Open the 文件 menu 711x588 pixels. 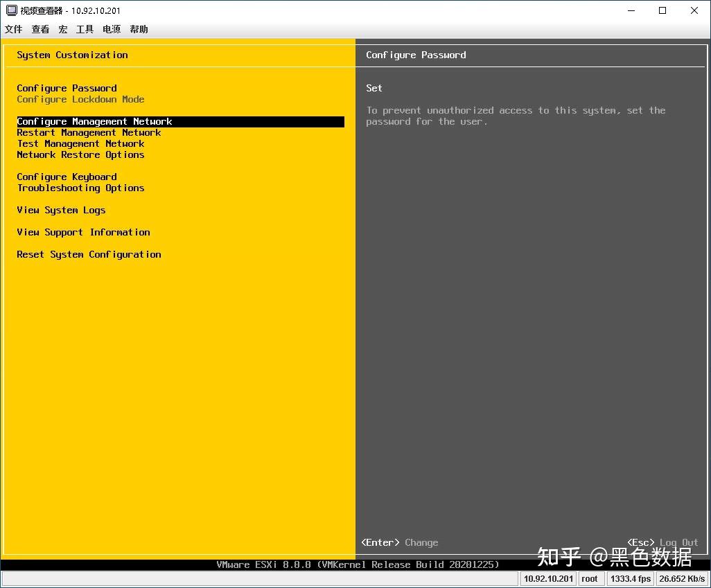(13, 29)
